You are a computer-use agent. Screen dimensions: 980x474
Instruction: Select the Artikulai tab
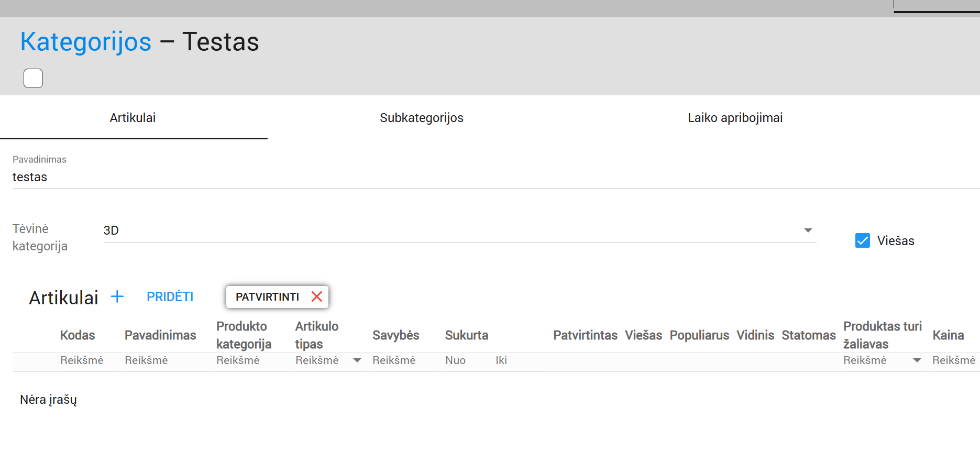click(133, 118)
